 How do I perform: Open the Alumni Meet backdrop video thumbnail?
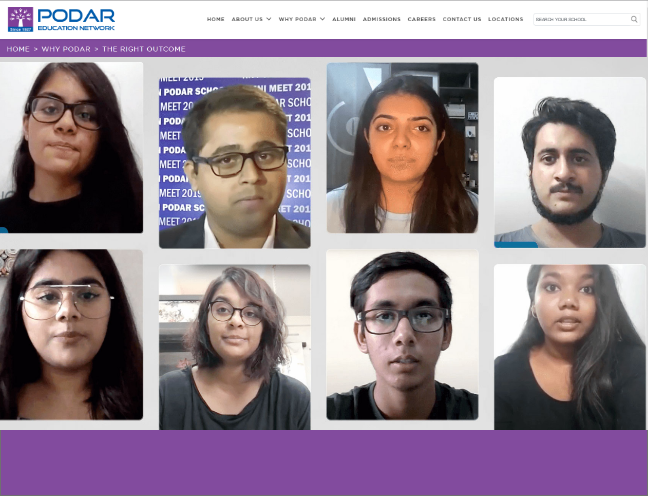pos(235,163)
